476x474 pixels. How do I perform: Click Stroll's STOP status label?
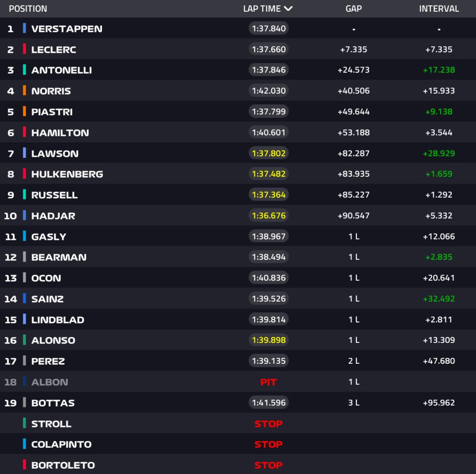coord(269,423)
